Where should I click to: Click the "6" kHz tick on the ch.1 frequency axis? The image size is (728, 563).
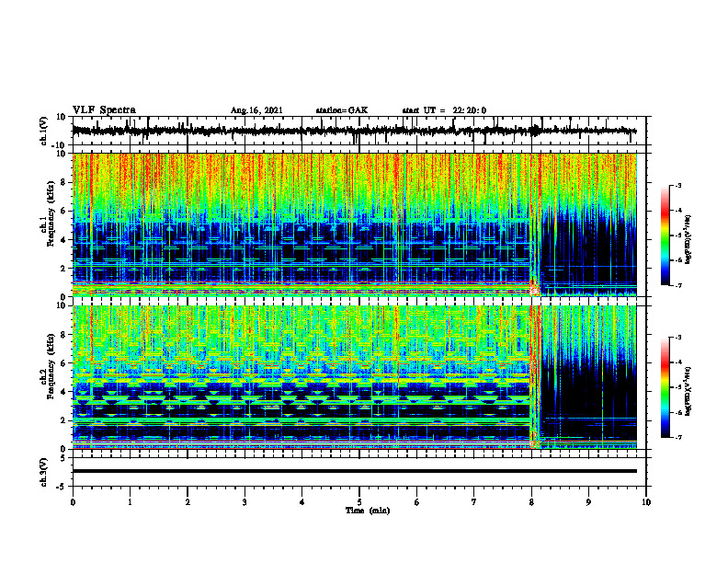(x=64, y=211)
